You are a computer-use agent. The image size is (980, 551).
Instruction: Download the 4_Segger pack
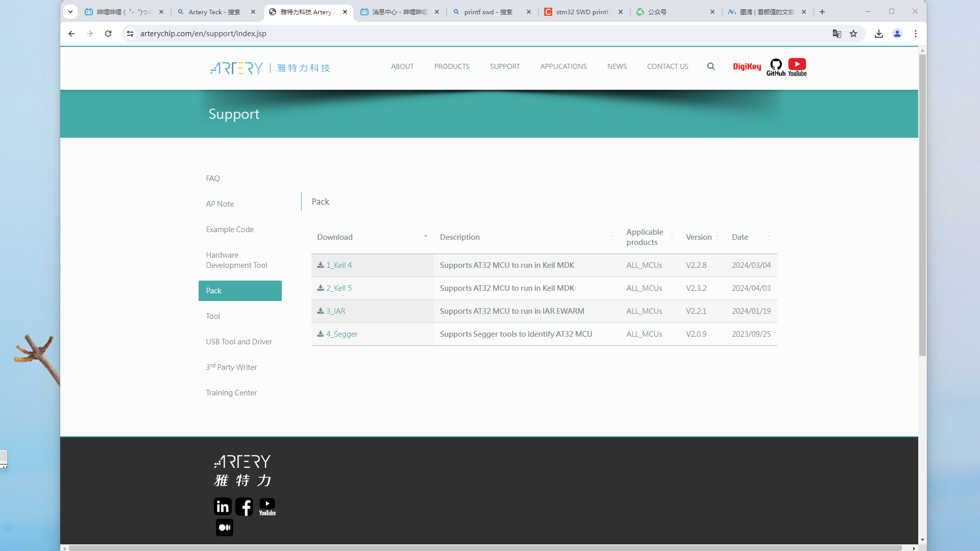(341, 334)
